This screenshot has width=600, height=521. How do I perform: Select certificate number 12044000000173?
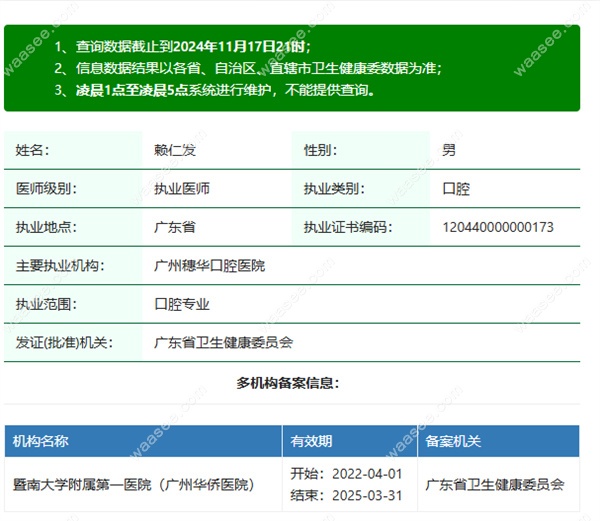click(498, 227)
